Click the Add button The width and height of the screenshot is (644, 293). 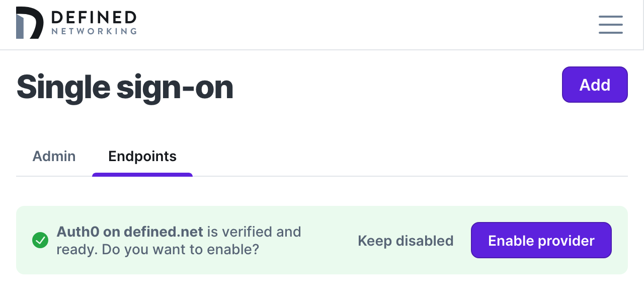[x=595, y=85]
